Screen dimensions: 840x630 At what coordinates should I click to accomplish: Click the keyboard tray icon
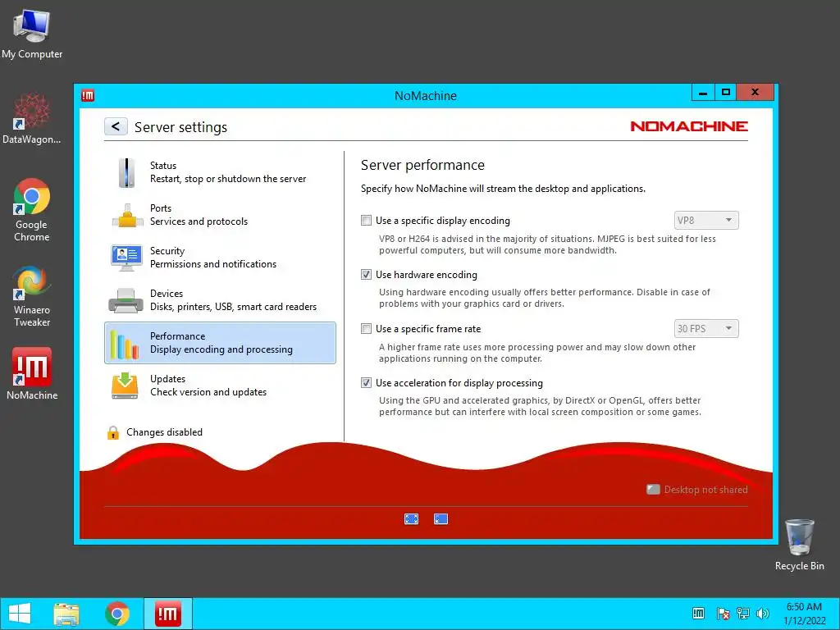[x=699, y=614]
